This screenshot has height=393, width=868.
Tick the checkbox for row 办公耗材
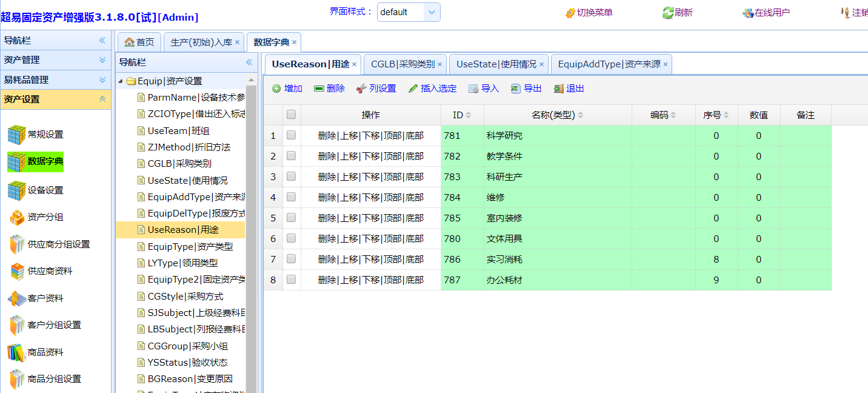(x=292, y=280)
